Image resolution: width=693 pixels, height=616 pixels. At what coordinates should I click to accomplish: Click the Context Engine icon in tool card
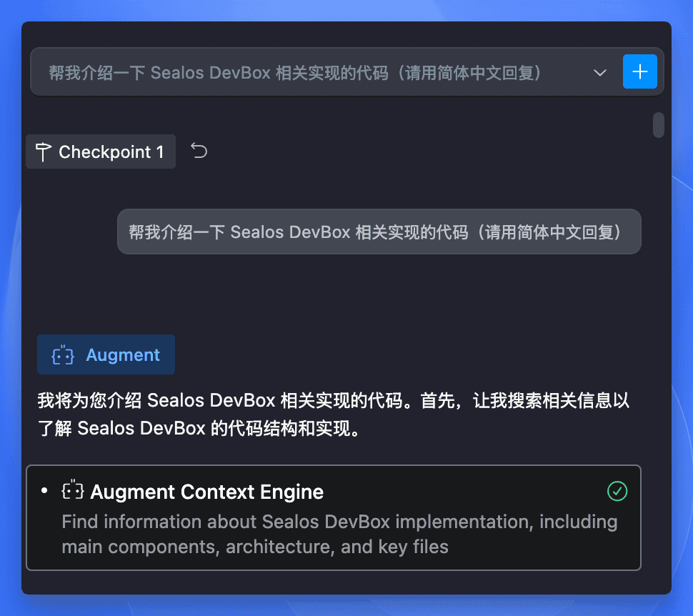point(72,490)
